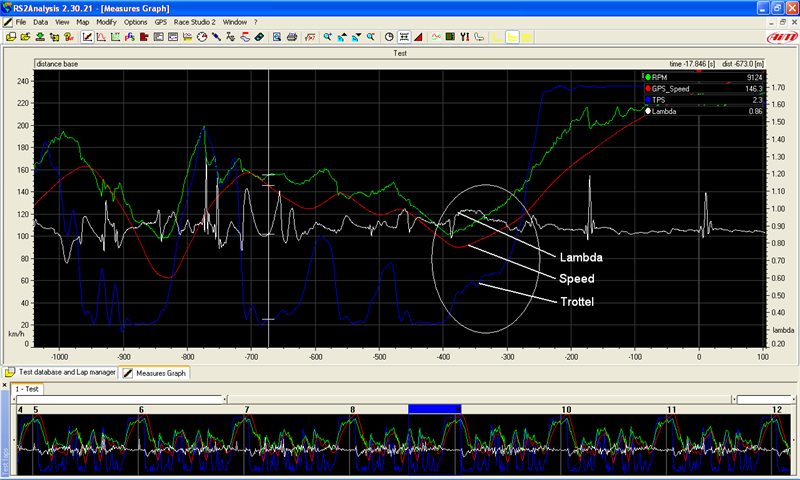
Task: Click the fork and thermometer icon
Action: pyautogui.click(x=464, y=37)
